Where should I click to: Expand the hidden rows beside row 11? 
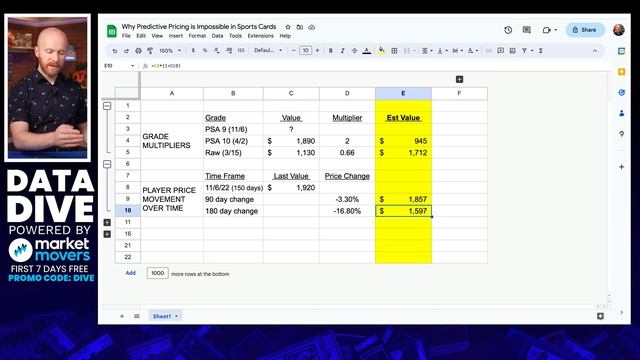[x=107, y=222]
